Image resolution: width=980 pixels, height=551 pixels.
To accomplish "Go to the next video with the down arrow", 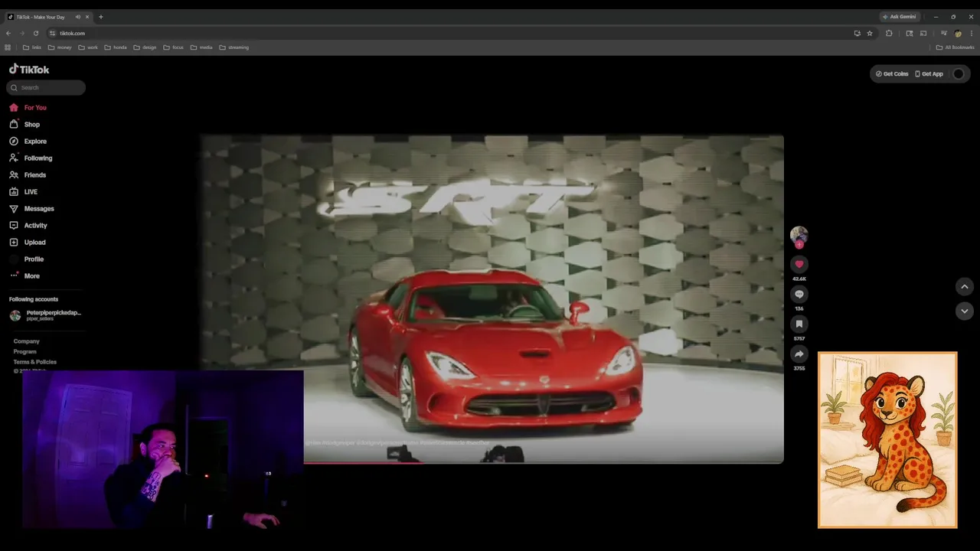I will click(x=965, y=311).
